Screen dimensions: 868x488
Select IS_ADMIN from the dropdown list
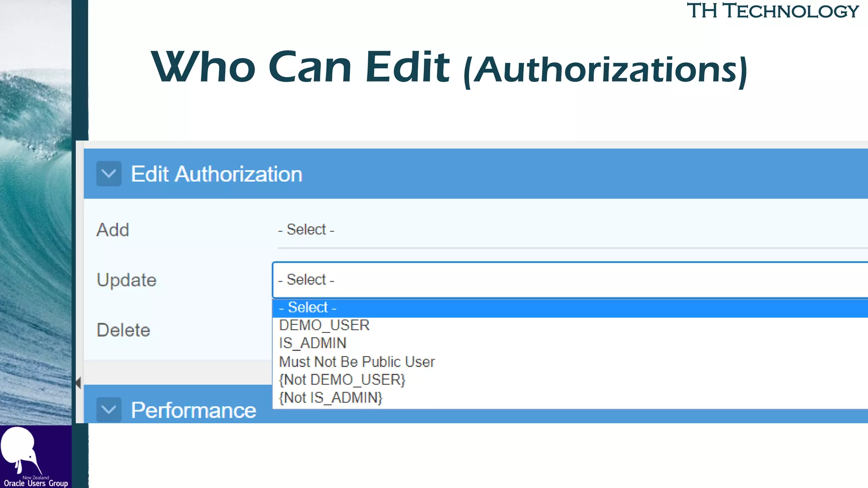tap(570, 343)
